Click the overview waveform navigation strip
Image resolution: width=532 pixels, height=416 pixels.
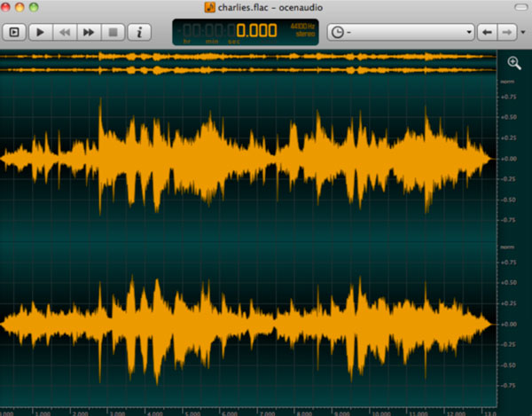[x=248, y=63]
